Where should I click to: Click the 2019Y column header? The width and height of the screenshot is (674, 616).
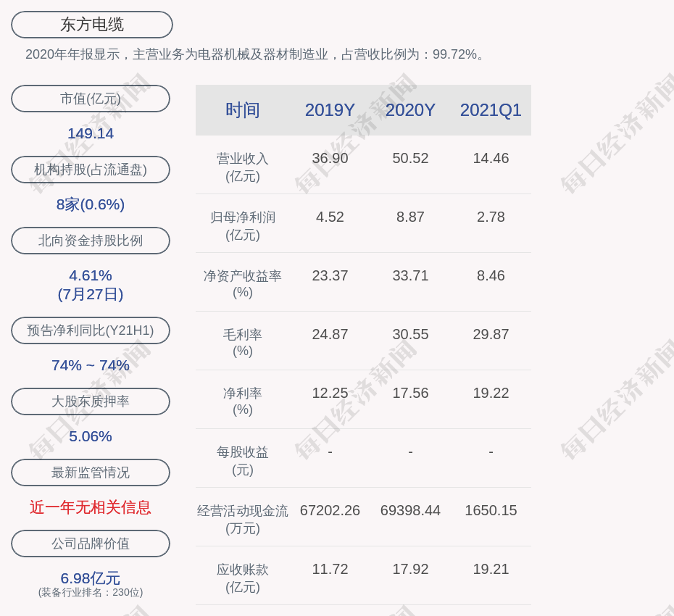pyautogui.click(x=330, y=110)
